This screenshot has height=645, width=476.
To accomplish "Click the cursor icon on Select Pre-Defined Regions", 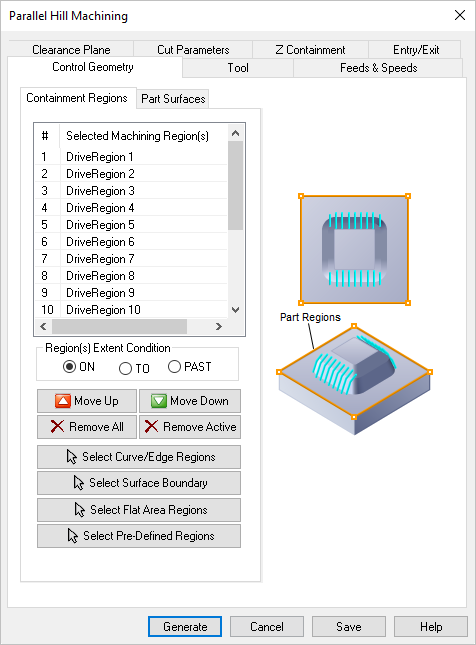I will pos(72,536).
